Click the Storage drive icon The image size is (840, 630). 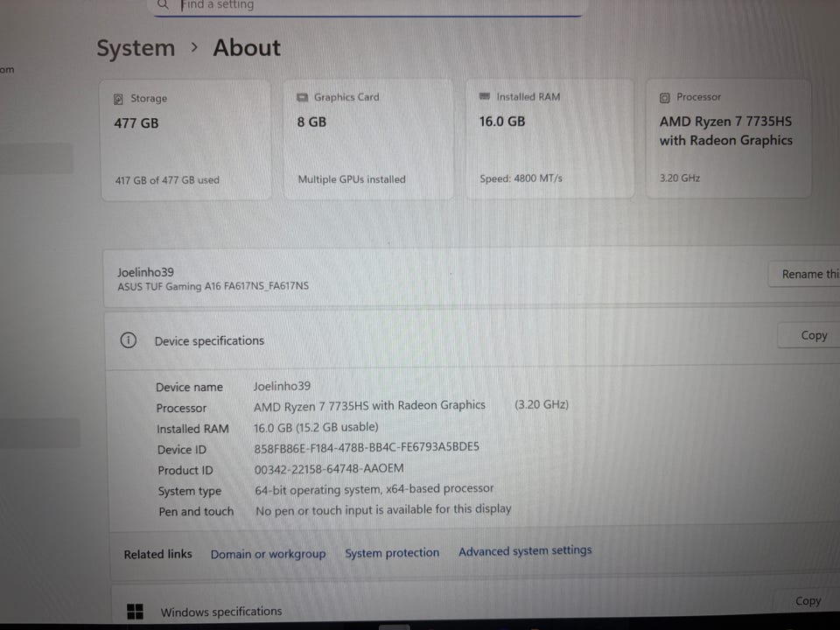118,99
